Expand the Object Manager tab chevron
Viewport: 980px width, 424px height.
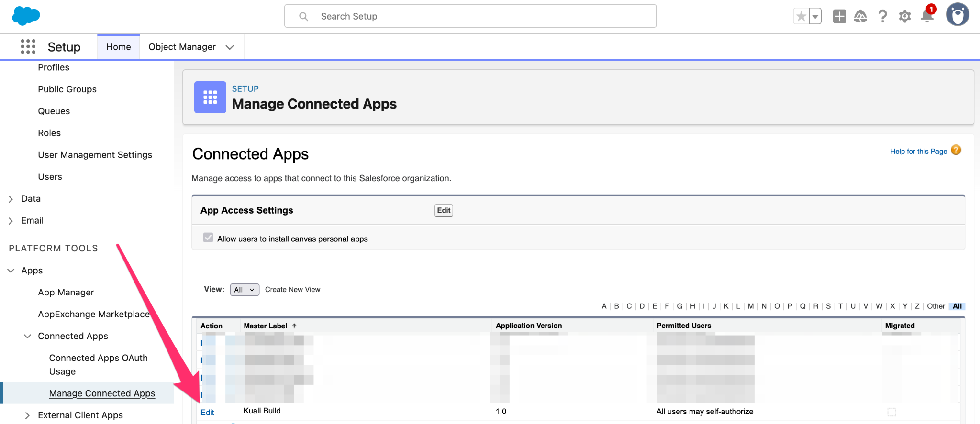point(230,47)
